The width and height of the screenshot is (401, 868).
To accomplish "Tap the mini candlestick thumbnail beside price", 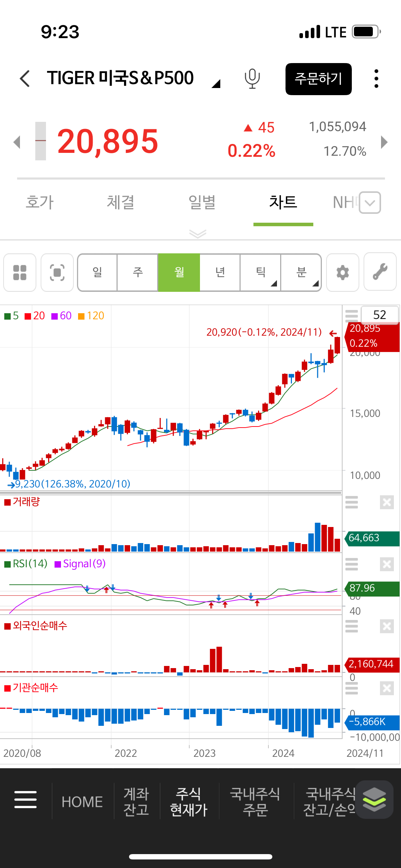I will click(x=41, y=141).
